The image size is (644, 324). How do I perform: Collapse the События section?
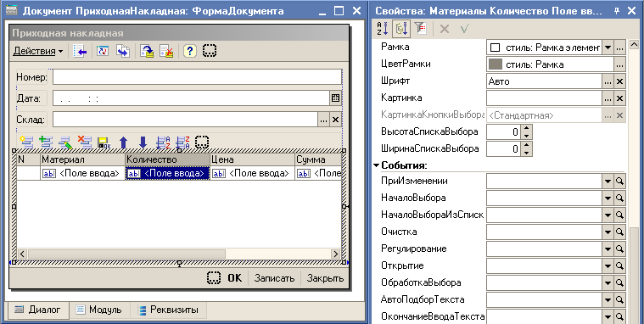(x=376, y=165)
